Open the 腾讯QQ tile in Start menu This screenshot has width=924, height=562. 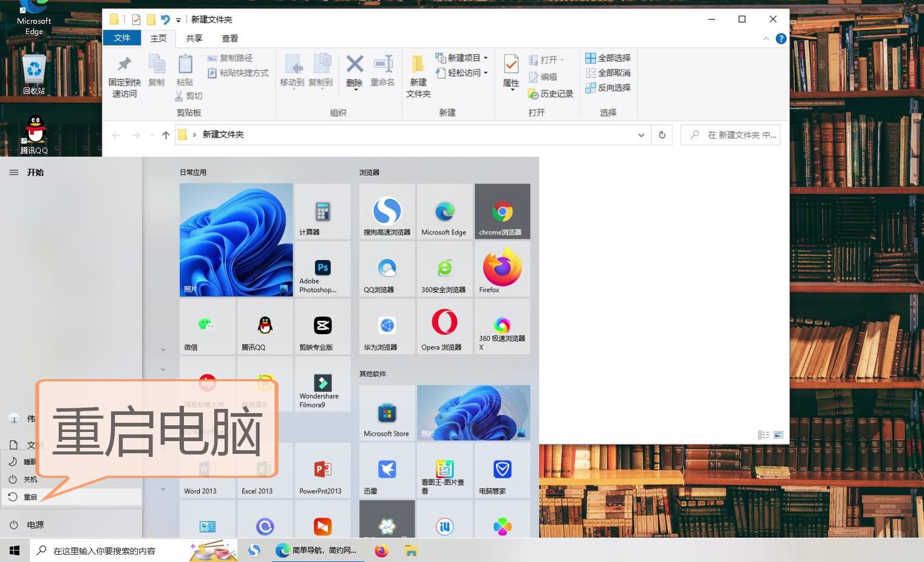[x=265, y=326]
